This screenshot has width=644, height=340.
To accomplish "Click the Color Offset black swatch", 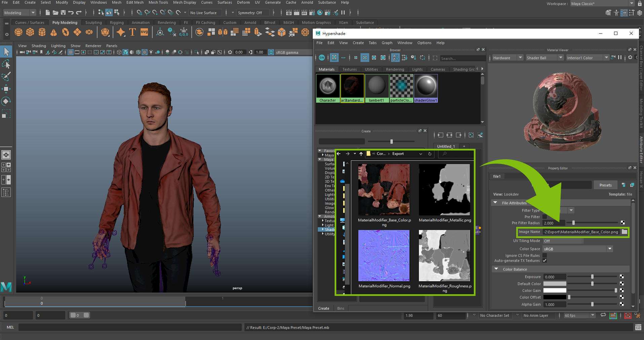I will 555,297.
